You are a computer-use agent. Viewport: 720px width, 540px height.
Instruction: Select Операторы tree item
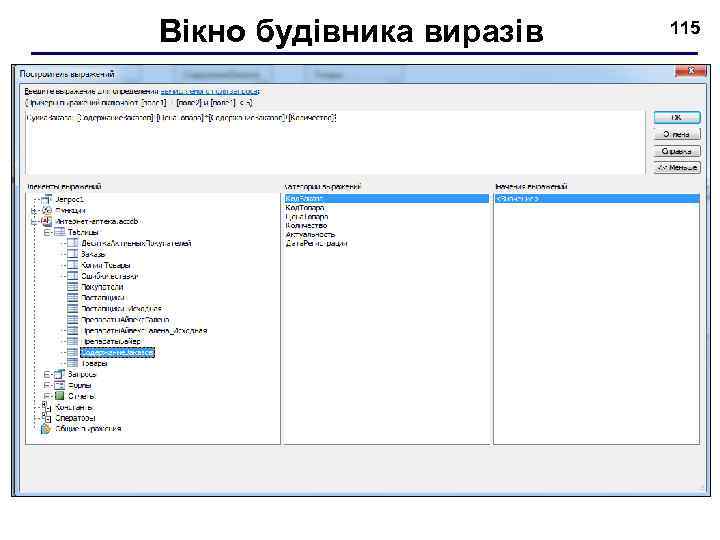tap(75, 418)
